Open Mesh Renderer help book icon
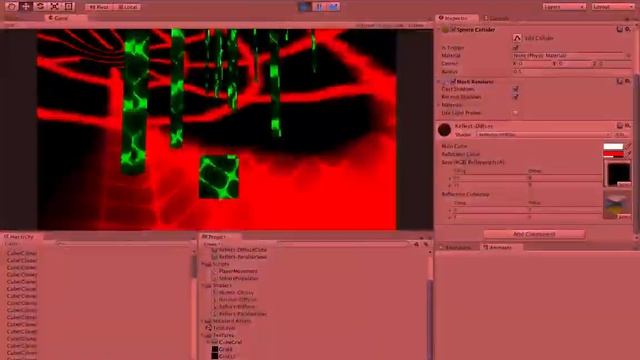 click(x=620, y=82)
